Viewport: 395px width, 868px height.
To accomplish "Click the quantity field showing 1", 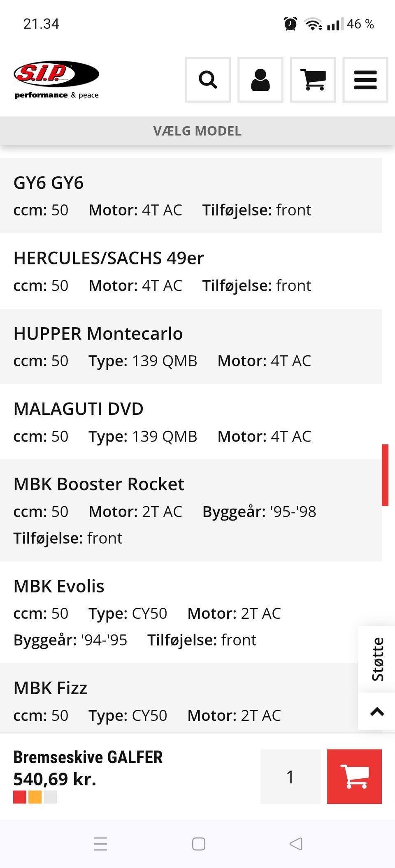I will point(290,776).
